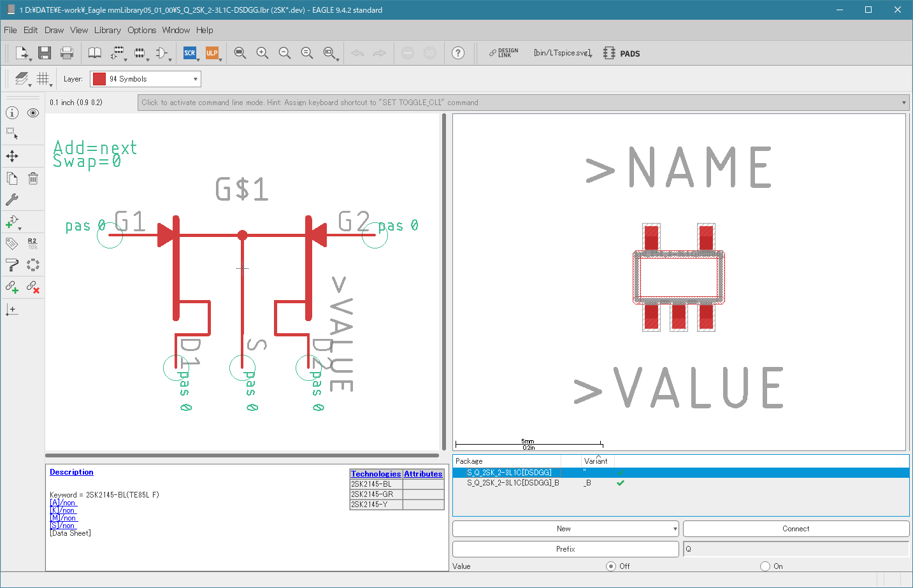Select the Value R2 10k tool
Viewport: 913px width, 588px height.
(x=33, y=243)
